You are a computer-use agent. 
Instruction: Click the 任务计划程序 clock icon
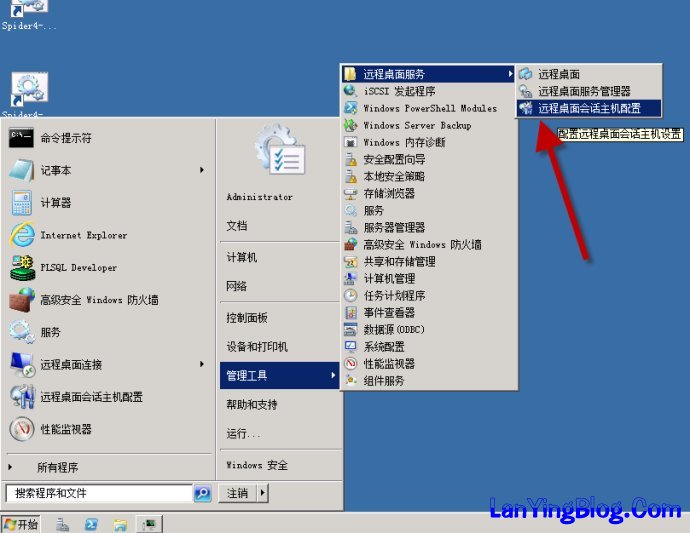pyautogui.click(x=351, y=295)
